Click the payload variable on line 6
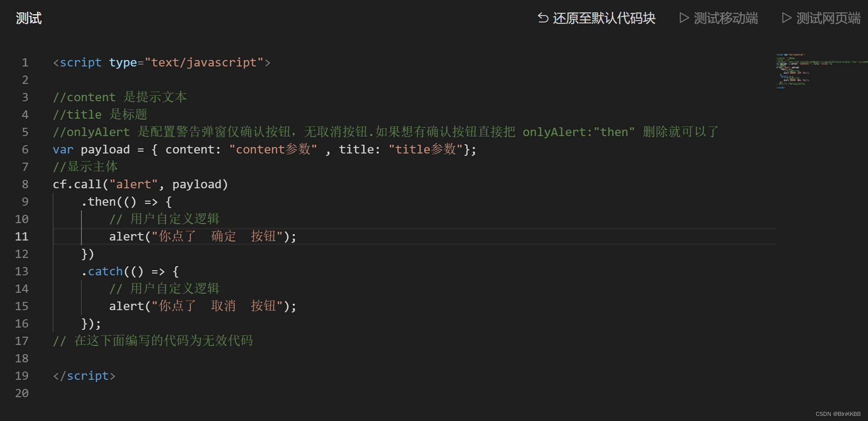Screen dimensions: 868x421 (105, 149)
